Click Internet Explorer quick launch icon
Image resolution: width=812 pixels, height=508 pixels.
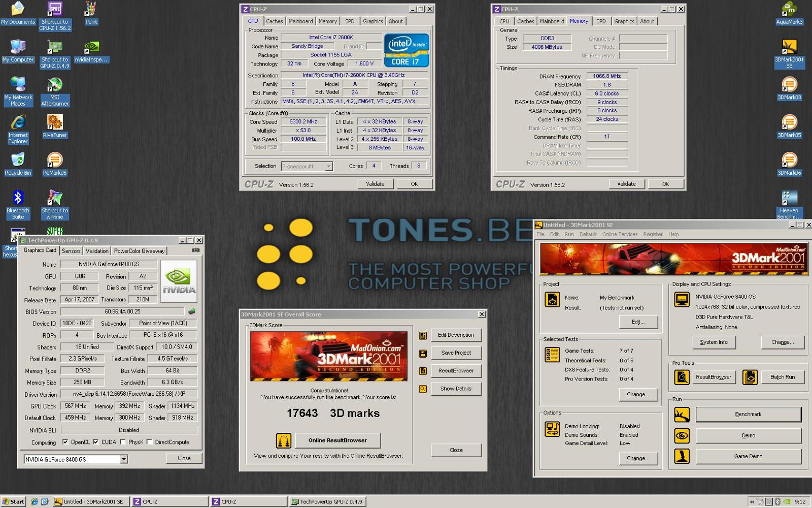coord(34,502)
